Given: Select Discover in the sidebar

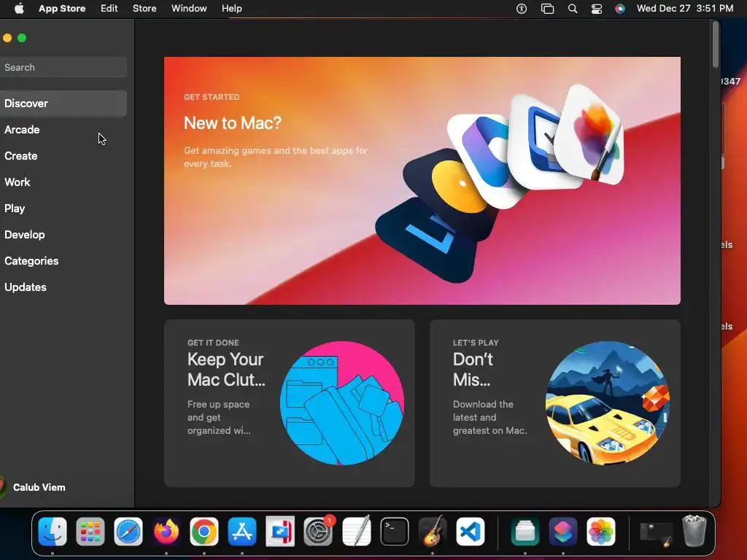Looking at the screenshot, I should pos(63,104).
